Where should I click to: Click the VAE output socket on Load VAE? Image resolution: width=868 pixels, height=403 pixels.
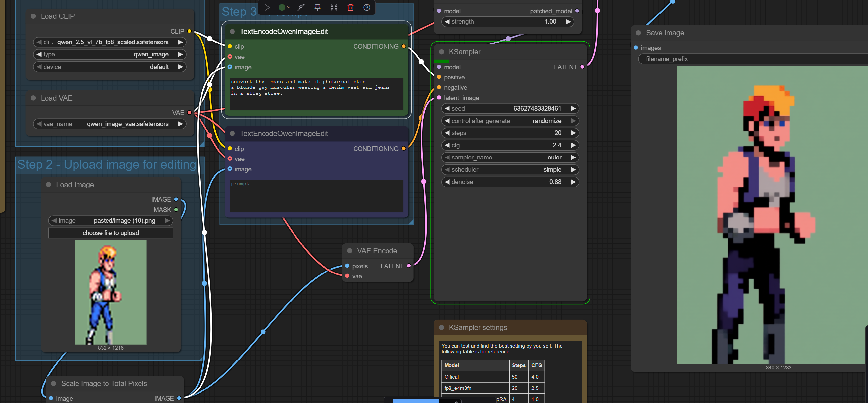(189, 112)
